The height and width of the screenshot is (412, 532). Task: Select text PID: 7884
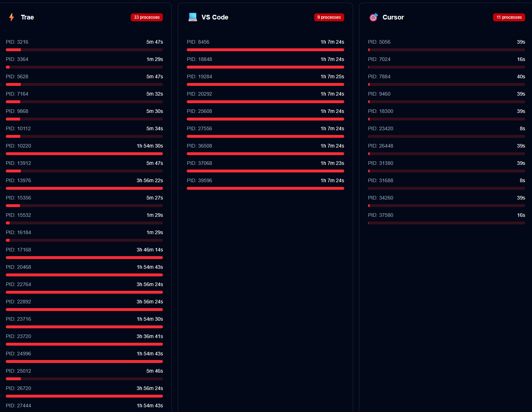[379, 76]
